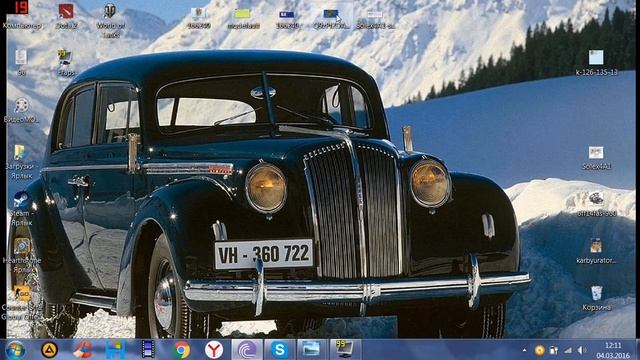The image size is (640, 360).
Task: Select the Fraps desktop shortcut
Action: point(66,63)
